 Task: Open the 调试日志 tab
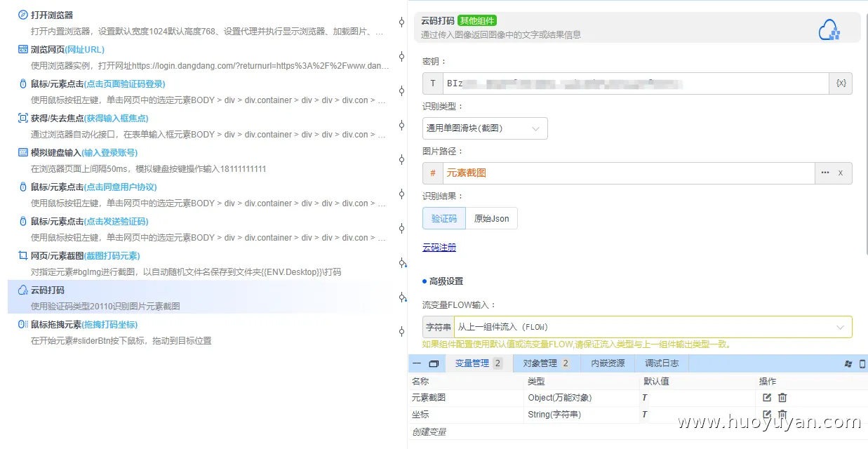click(662, 363)
